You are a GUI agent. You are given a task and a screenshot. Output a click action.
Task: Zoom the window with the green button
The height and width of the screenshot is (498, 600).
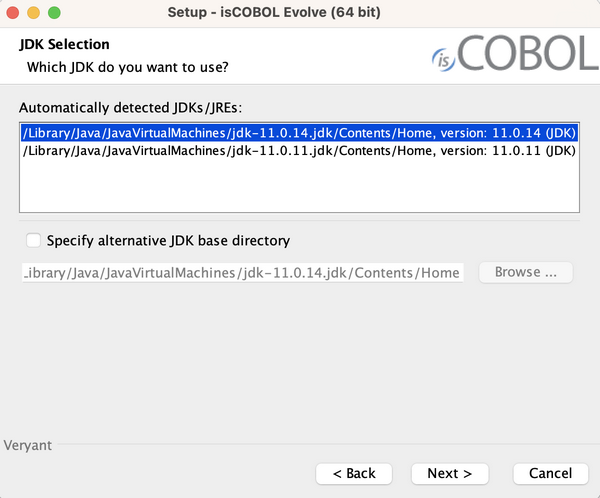coord(54,13)
